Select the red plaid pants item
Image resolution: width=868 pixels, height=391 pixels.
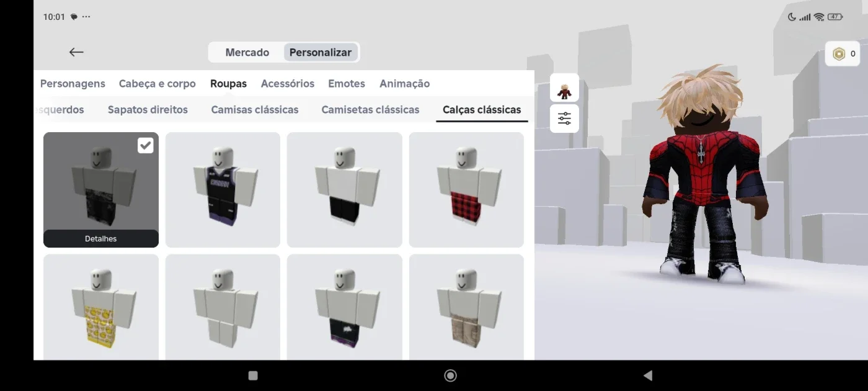(x=466, y=189)
